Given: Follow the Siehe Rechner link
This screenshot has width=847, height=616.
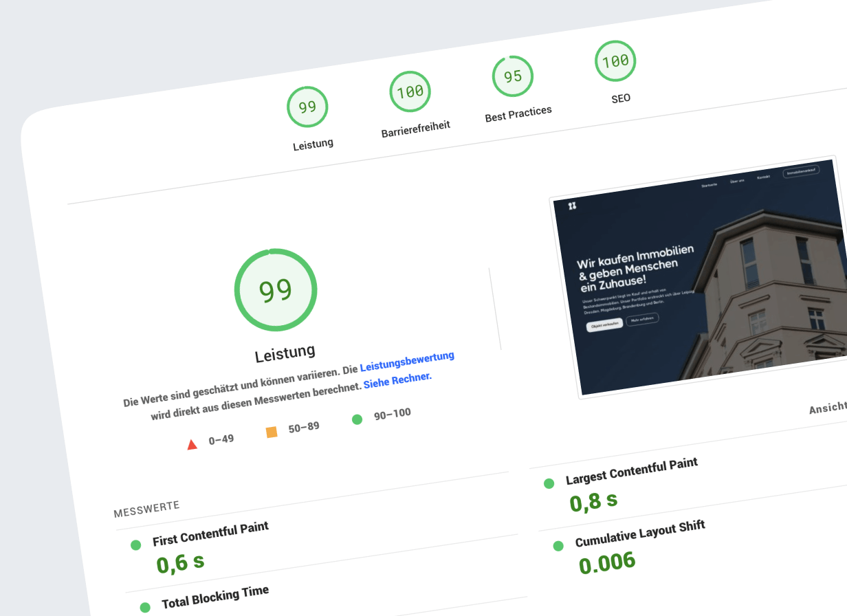Looking at the screenshot, I should (x=397, y=380).
